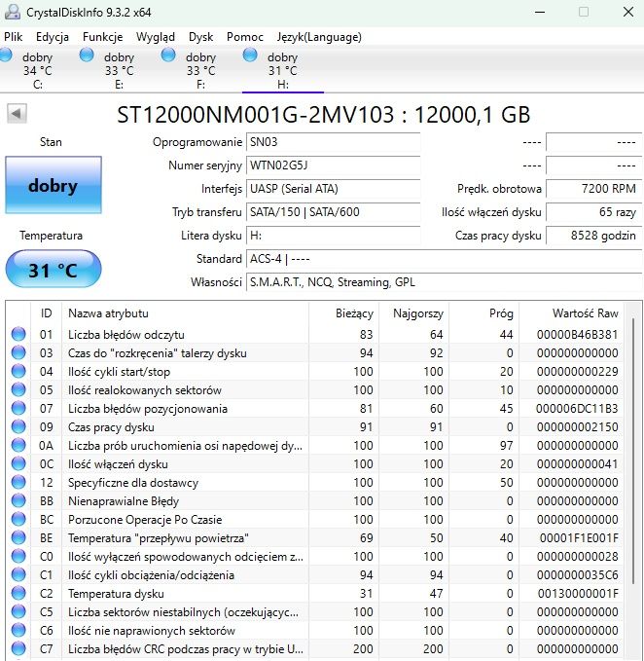Open the Dysk menu
Viewport: 644px width, 661px height.
point(201,37)
